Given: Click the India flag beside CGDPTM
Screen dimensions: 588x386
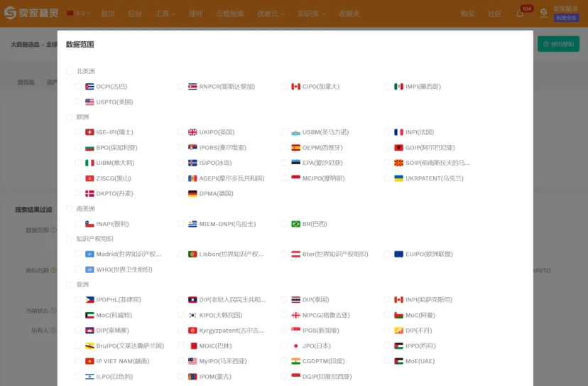Looking at the screenshot, I should (295, 361).
